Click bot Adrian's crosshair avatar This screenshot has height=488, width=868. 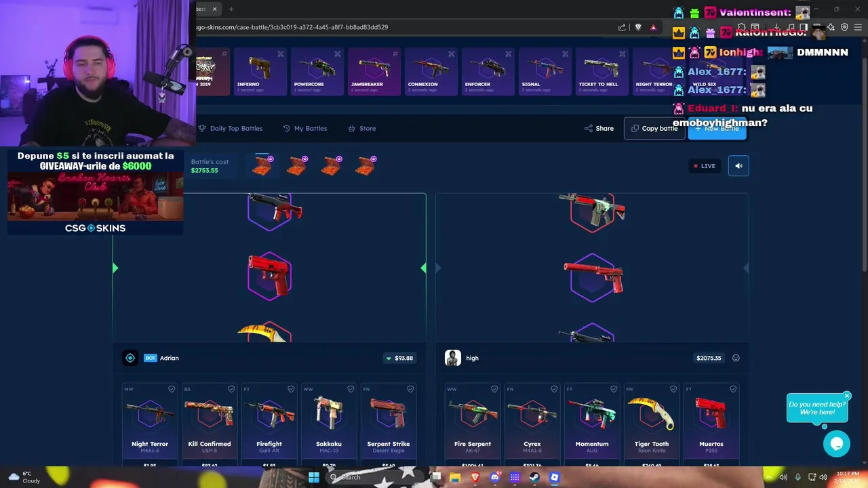(x=130, y=358)
